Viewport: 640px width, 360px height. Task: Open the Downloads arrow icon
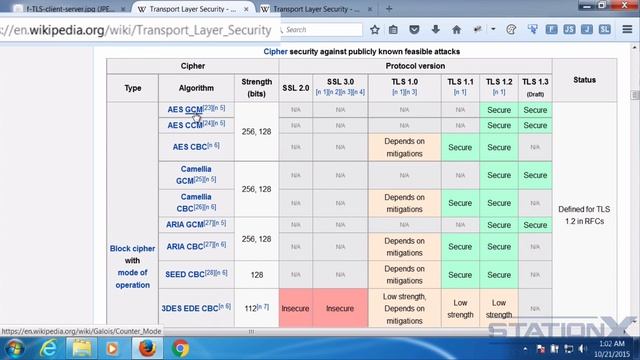pyautogui.click(x=436, y=29)
